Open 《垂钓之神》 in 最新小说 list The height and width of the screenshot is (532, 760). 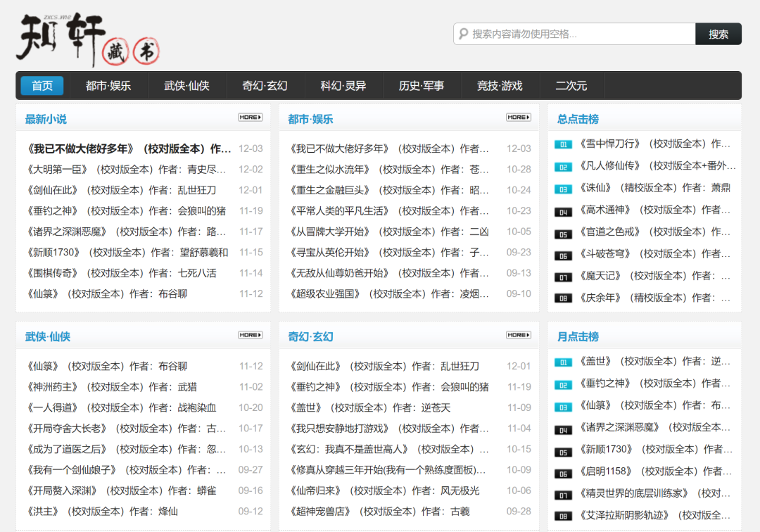126,211
